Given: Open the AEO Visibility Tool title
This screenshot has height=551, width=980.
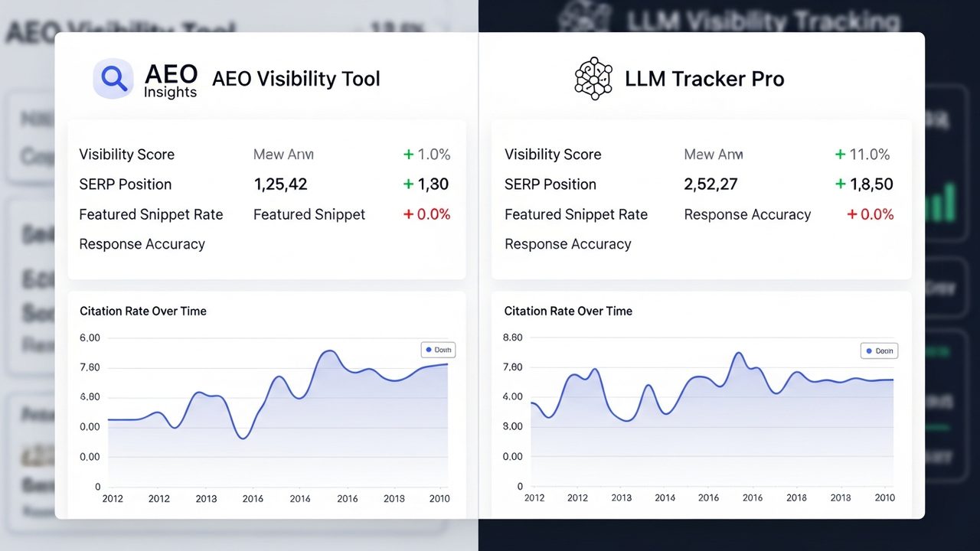Looking at the screenshot, I should (x=296, y=79).
